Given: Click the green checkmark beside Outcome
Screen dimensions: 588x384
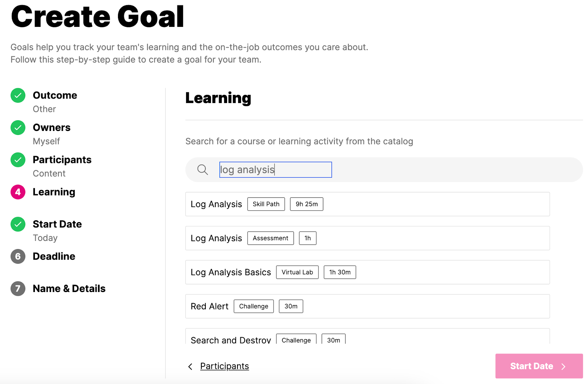Looking at the screenshot, I should [x=18, y=96].
